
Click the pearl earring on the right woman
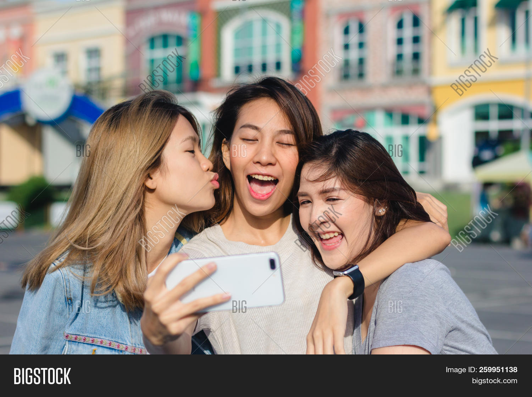382,210
